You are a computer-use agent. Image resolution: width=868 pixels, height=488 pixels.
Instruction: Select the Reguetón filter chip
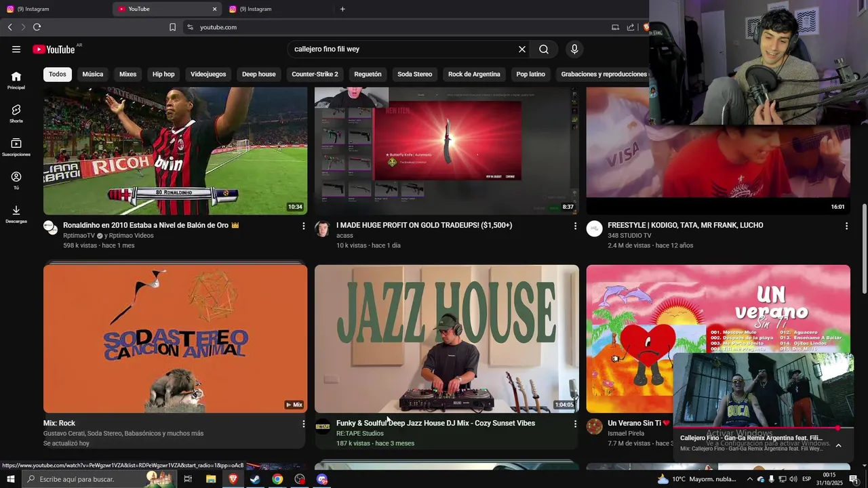(x=368, y=74)
